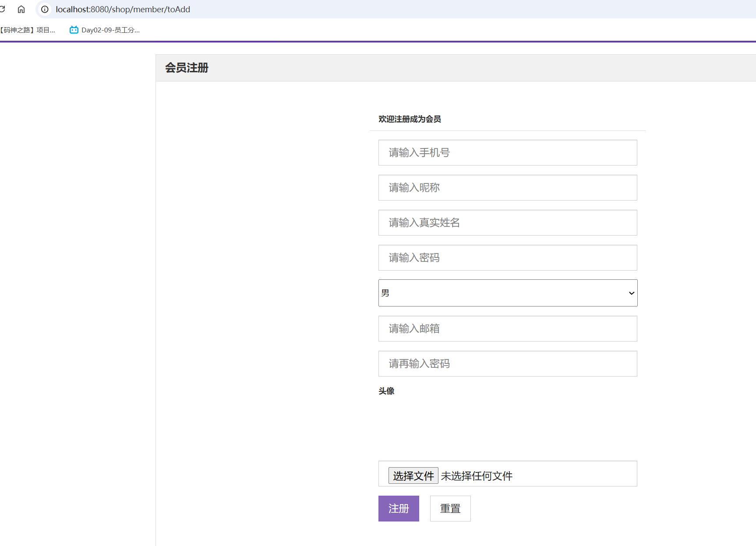The width and height of the screenshot is (756, 546).
Task: Click the 会员注册 page header
Action: tap(187, 68)
